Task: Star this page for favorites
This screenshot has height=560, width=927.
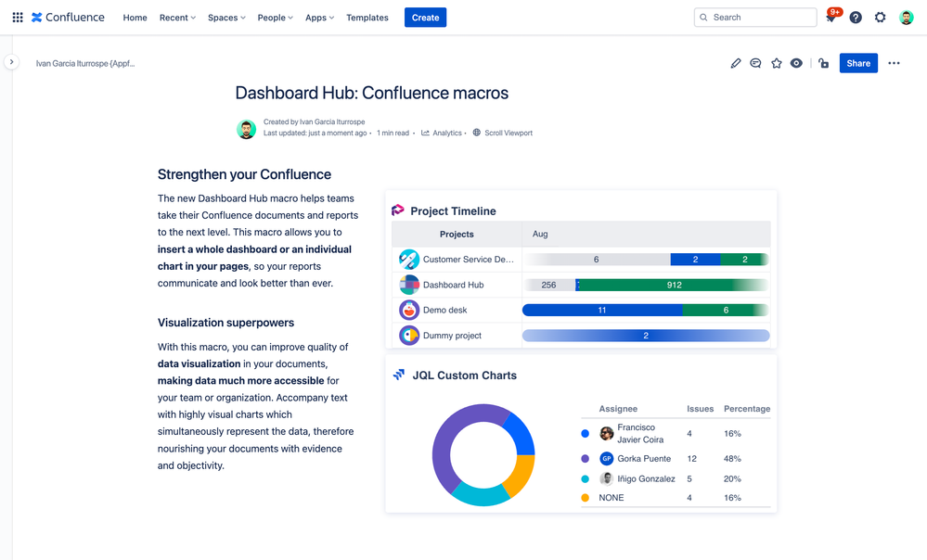Action: 777,63
